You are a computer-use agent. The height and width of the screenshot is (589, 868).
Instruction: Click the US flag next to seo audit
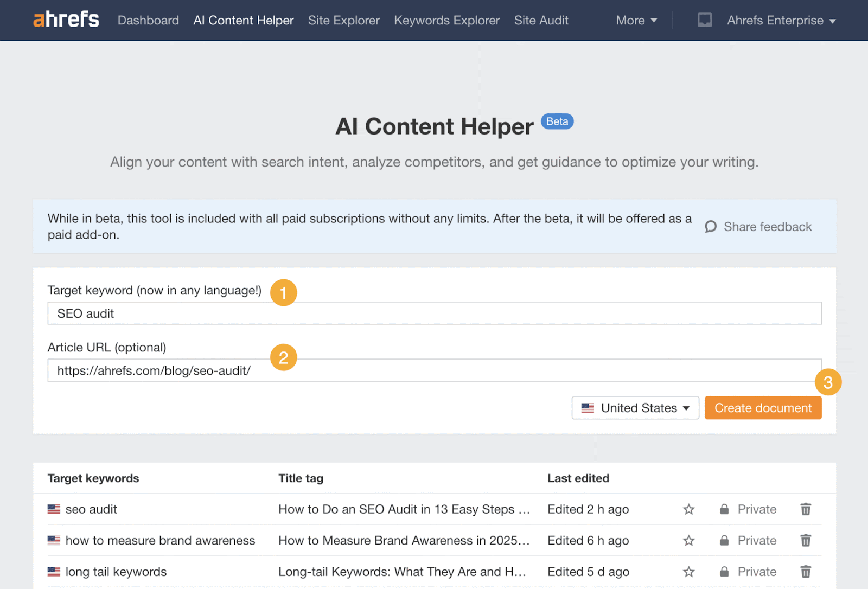click(53, 509)
